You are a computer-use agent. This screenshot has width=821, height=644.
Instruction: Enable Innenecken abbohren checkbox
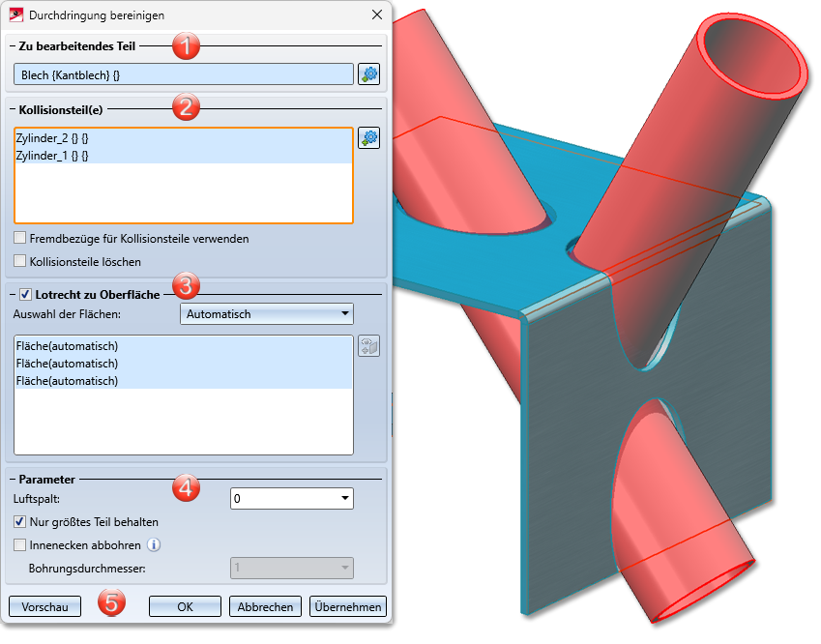(20, 545)
